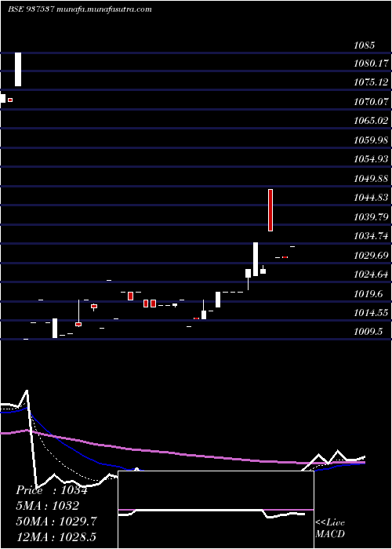This screenshot has width=392, height=549.
Task: Click the 1065.02 price axis label
Action: [371, 121]
